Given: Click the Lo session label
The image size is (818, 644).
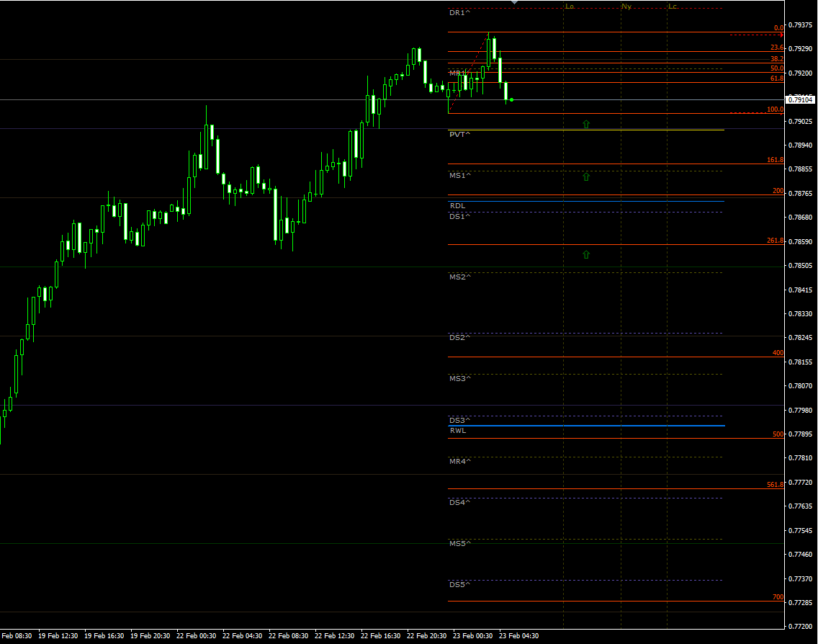Looking at the screenshot, I should [570, 6].
